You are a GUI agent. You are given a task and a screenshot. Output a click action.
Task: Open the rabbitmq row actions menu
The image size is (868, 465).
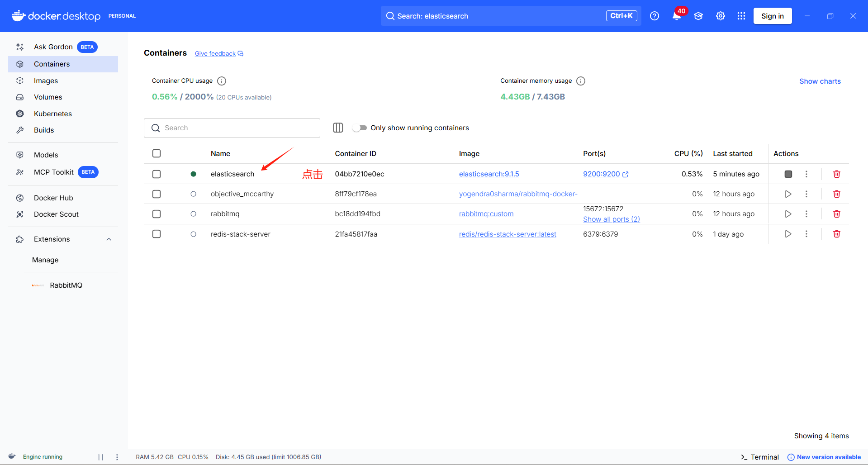[806, 214]
